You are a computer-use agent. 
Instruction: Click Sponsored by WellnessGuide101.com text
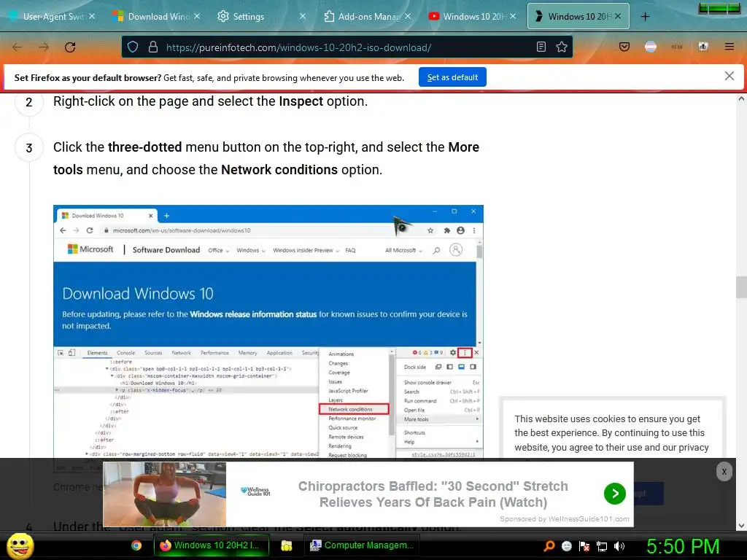point(564,518)
